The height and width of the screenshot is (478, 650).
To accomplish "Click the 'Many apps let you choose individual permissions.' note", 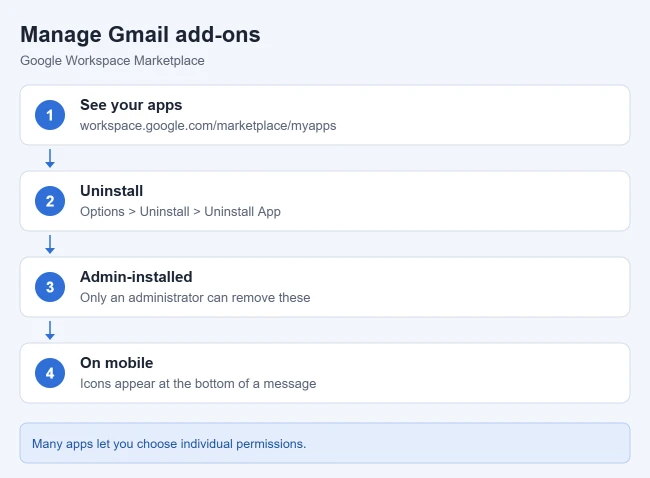I will [x=325, y=443].
